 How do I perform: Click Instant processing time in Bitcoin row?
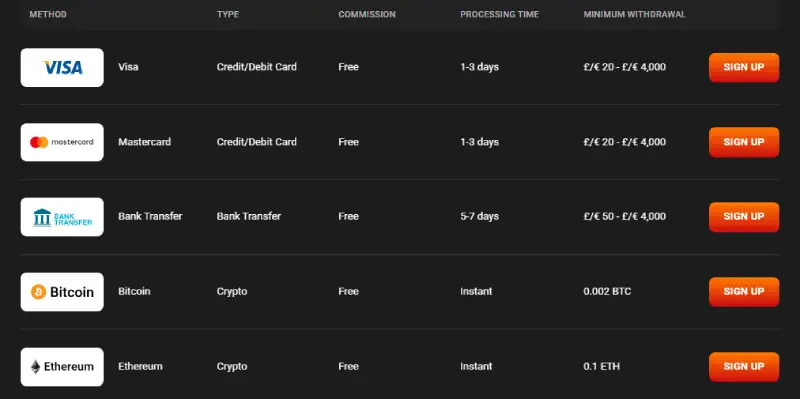coord(476,291)
